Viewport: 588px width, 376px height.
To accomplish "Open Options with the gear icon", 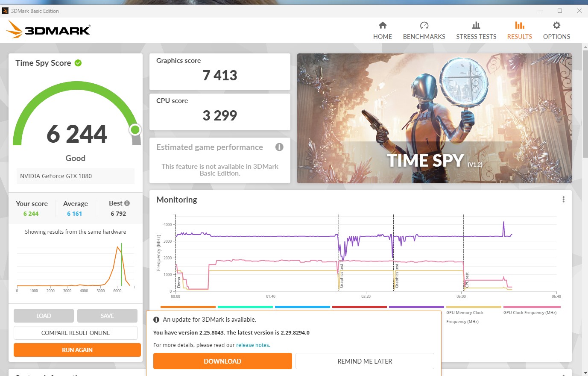I will tap(556, 25).
